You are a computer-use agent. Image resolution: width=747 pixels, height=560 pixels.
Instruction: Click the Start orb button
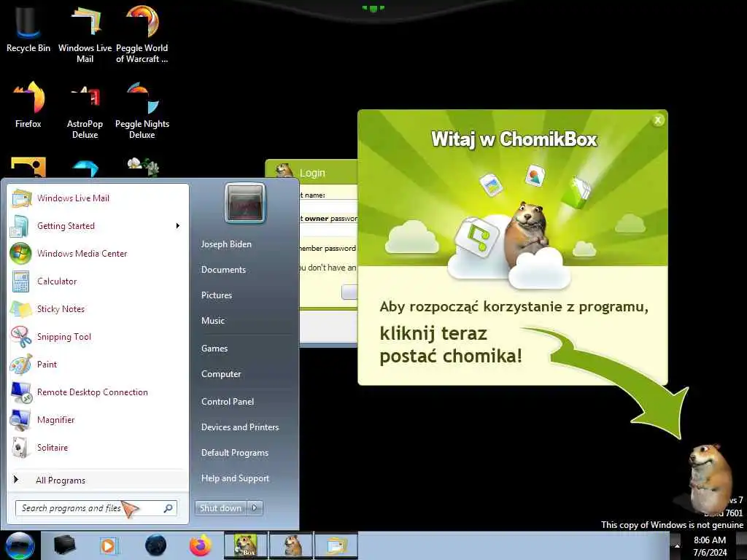coord(20,545)
